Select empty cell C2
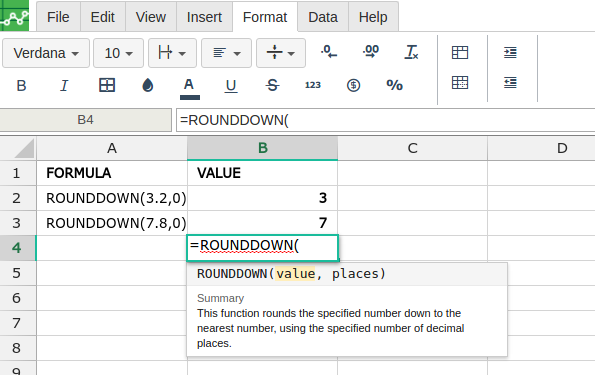The image size is (595, 375). (412, 198)
